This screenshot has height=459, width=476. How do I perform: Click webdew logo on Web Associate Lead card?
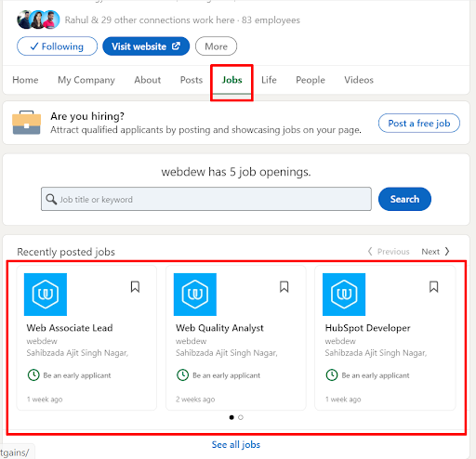(46, 295)
